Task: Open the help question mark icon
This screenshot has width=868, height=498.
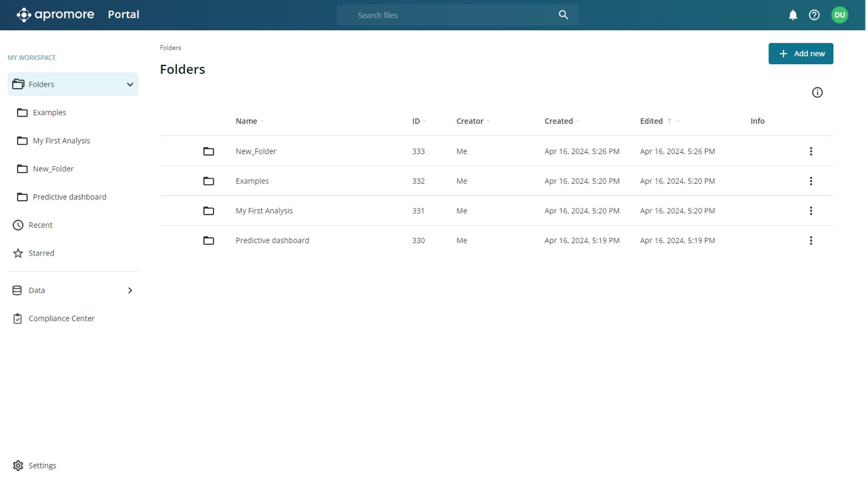Action: coord(814,15)
